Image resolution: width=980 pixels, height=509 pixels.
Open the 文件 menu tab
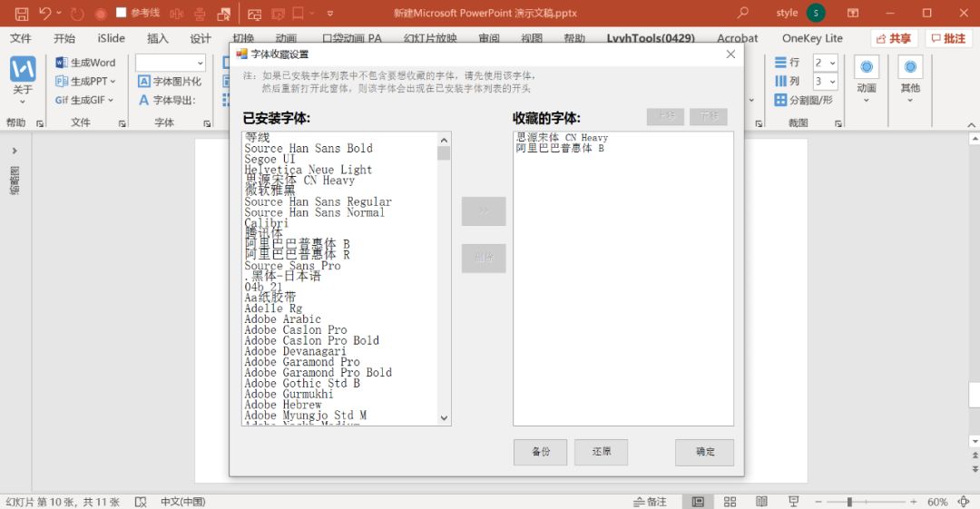tap(21, 38)
